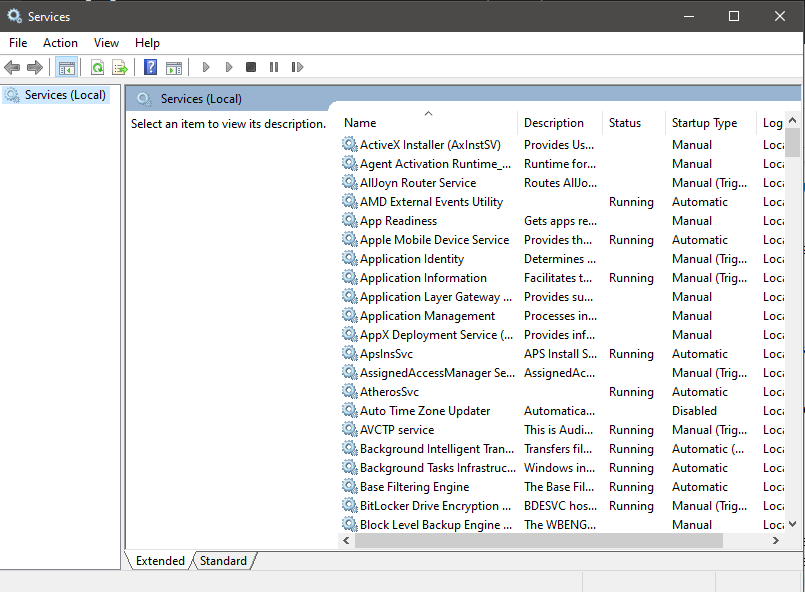The image size is (805, 592).
Task: Click the Export List toolbar icon
Action: point(120,67)
